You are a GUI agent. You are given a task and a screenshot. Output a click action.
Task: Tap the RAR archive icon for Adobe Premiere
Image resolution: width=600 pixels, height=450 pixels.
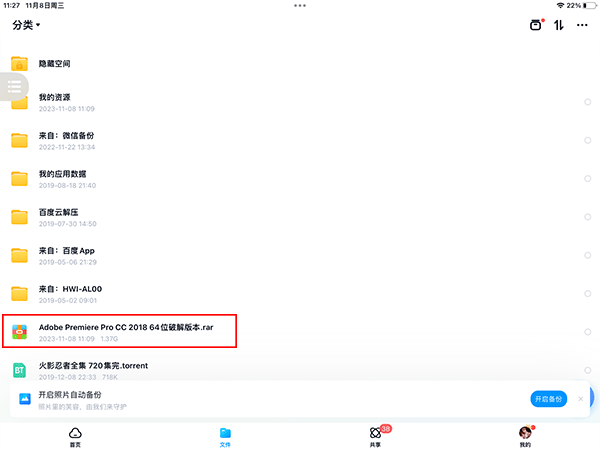(x=19, y=332)
